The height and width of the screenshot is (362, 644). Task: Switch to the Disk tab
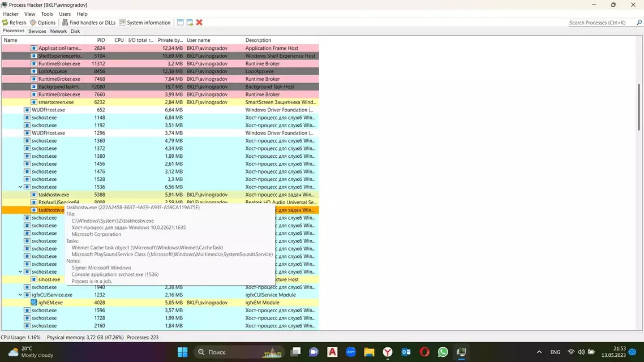coord(75,31)
